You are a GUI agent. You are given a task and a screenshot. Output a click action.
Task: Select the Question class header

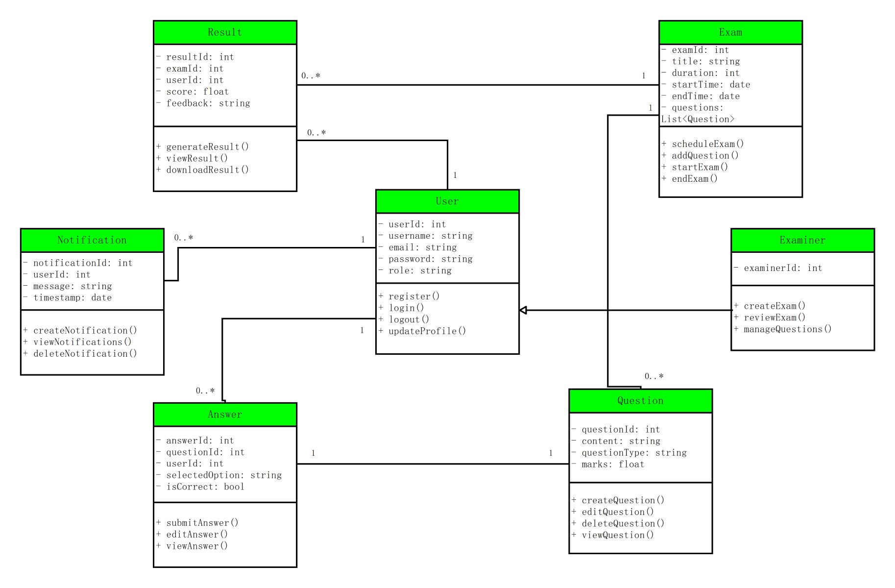click(x=640, y=400)
